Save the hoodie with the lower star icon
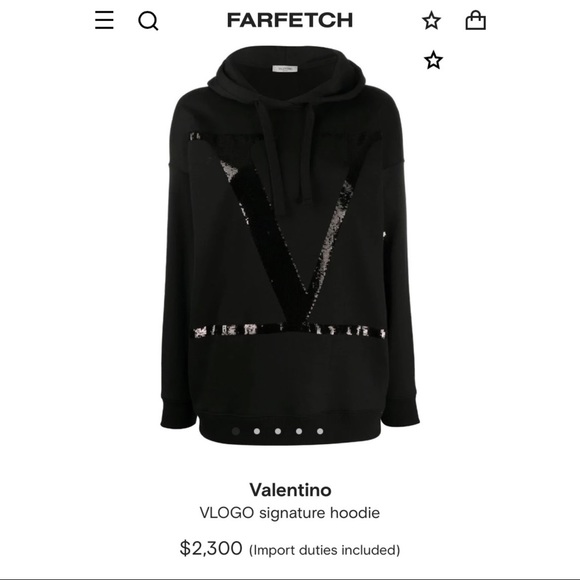 [x=433, y=60]
